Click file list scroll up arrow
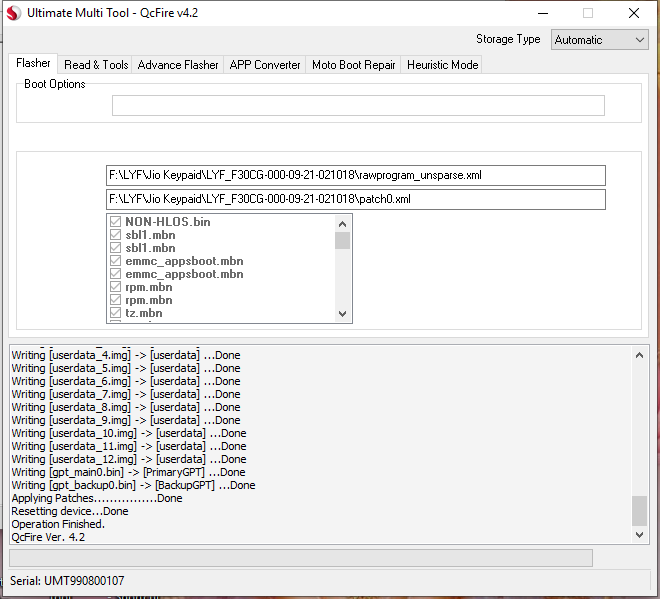This screenshot has width=660, height=599. click(x=343, y=224)
